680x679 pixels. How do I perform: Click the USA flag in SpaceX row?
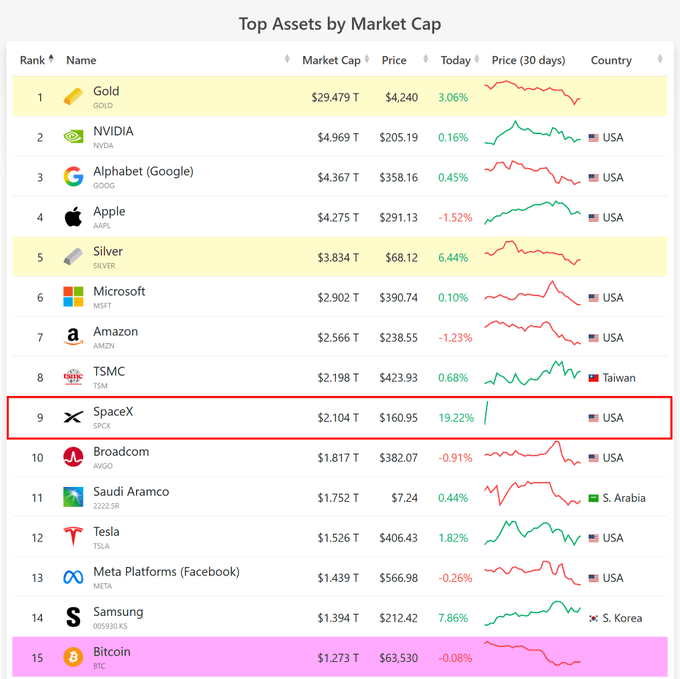pos(593,418)
